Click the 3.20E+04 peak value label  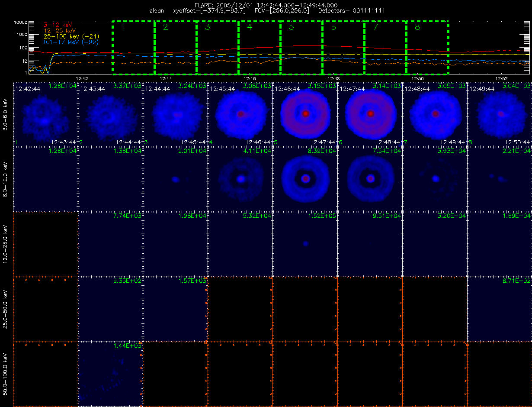click(x=452, y=216)
